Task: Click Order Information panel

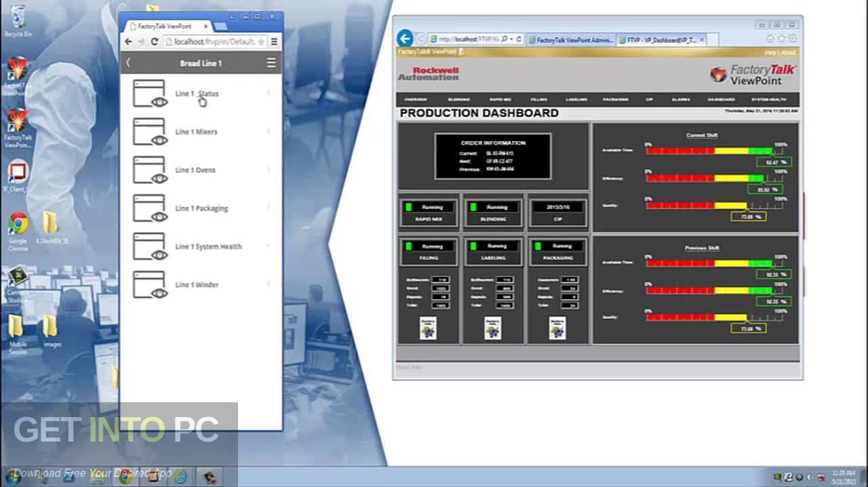Action: (x=493, y=157)
